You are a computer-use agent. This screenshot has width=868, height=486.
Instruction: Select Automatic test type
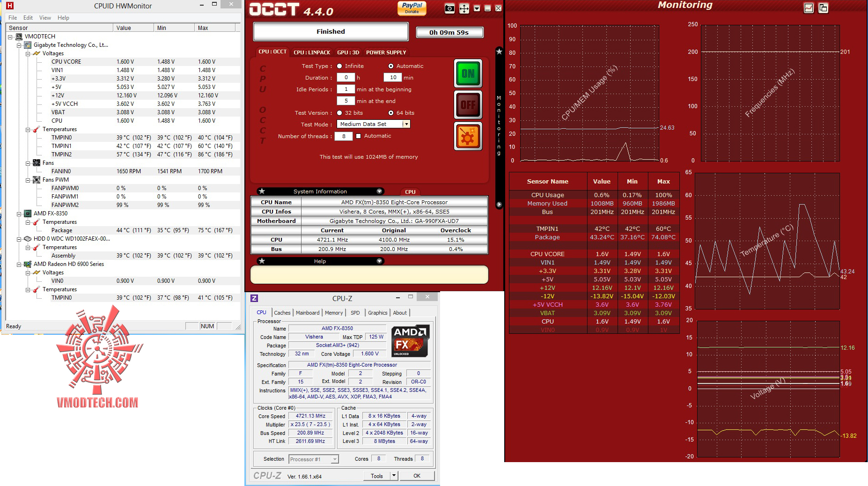(391, 66)
